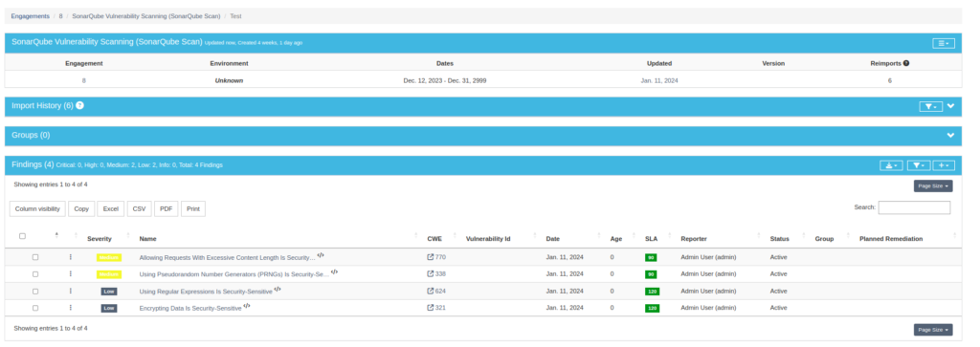Open Using Regular Expressions Is Security-Sensitive finding
The image size is (980, 347).
coord(206,291)
